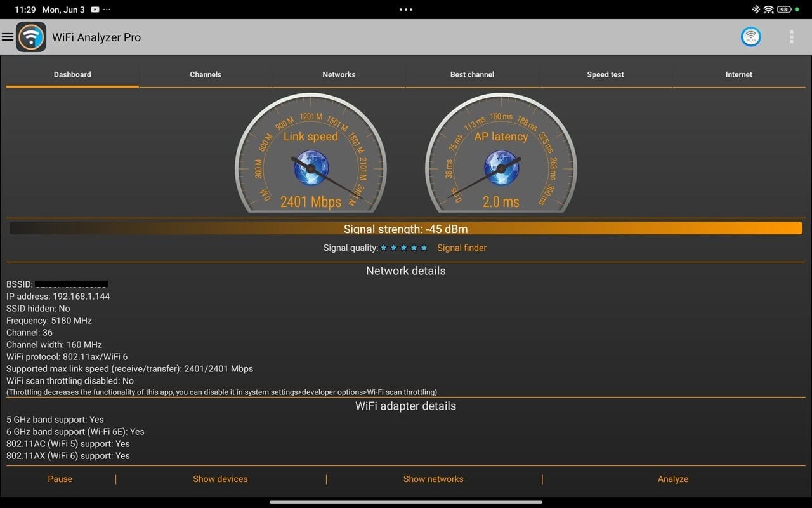Tap the Link speed gauge label

(x=311, y=137)
